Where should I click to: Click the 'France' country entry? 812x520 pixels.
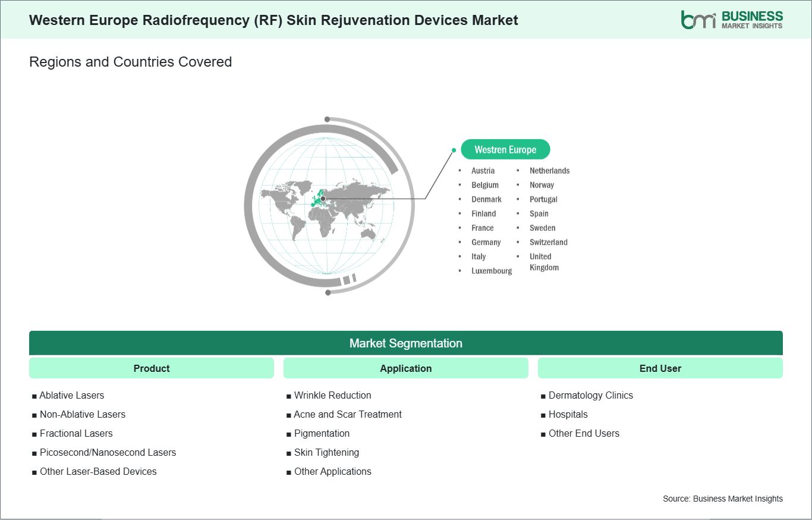pos(483,228)
